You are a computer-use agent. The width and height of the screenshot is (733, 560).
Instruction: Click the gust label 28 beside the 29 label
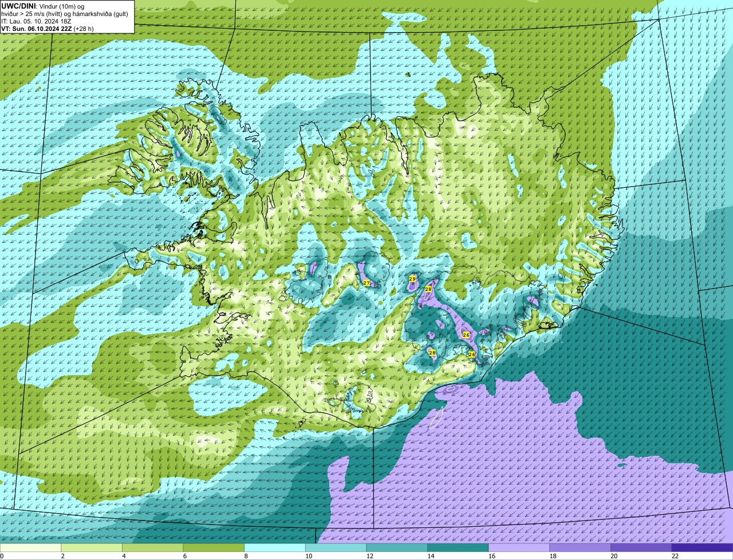[428, 289]
